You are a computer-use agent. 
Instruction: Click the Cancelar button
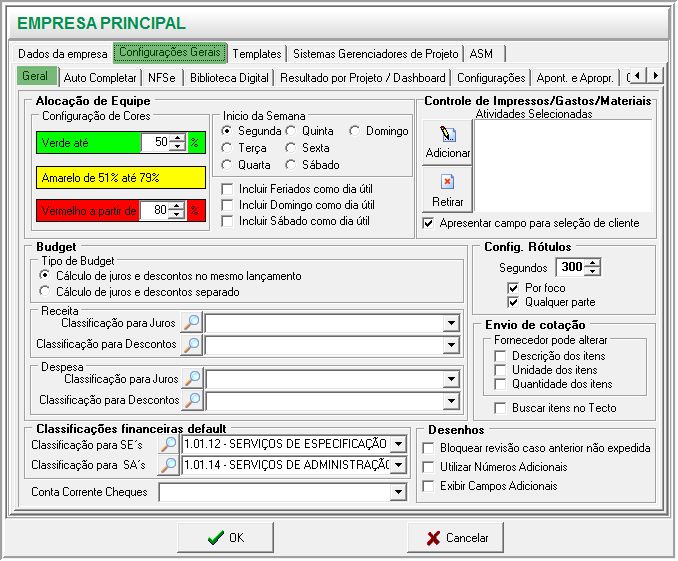[x=455, y=538]
